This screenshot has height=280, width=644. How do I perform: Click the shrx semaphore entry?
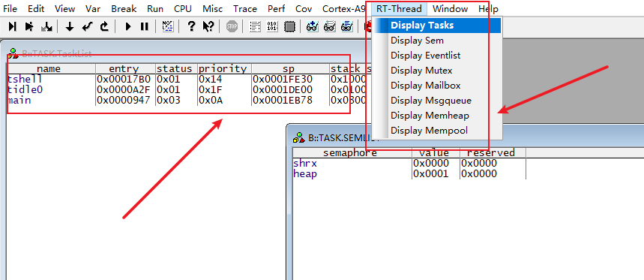(305, 163)
